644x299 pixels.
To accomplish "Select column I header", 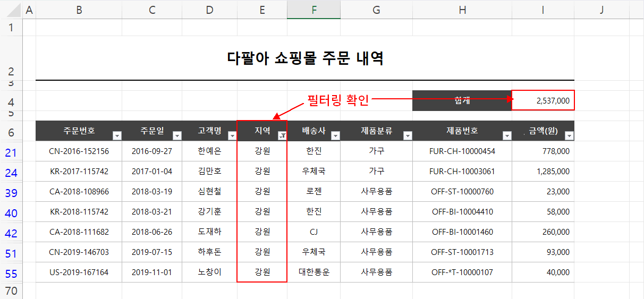I will pos(543,9).
